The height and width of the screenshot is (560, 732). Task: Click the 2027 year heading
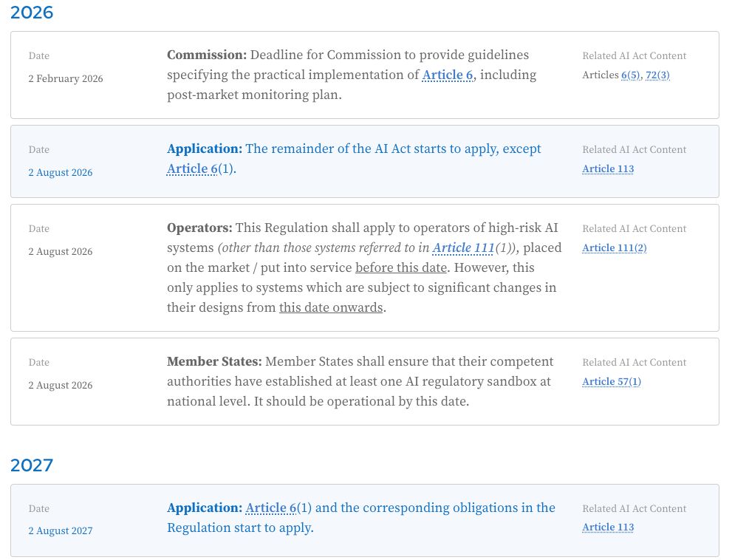(x=32, y=465)
